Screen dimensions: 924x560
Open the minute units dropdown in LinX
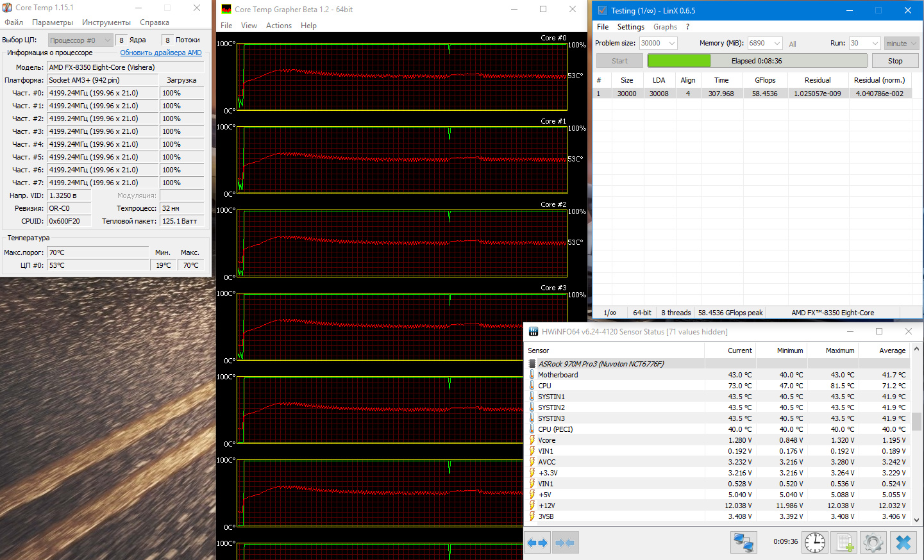pos(902,44)
